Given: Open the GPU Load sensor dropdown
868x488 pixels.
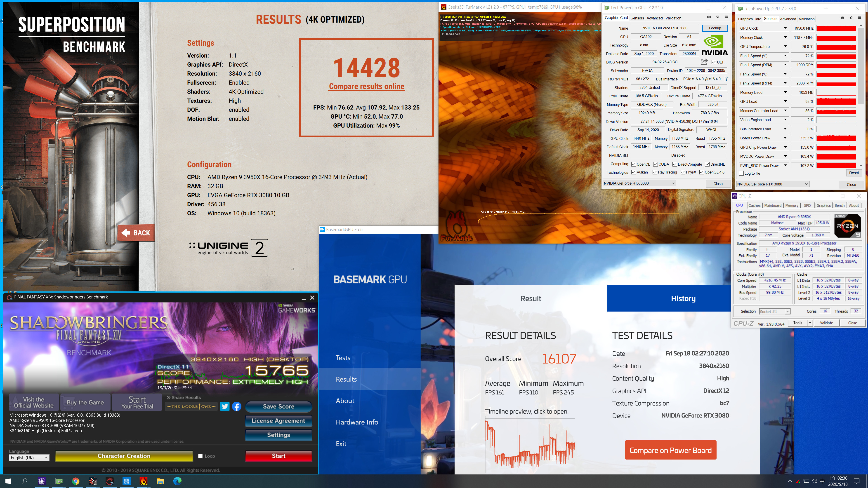Looking at the screenshot, I should 785,101.
